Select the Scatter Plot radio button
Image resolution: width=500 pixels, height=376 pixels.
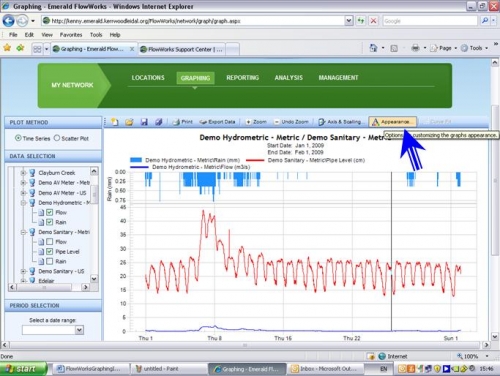57,138
